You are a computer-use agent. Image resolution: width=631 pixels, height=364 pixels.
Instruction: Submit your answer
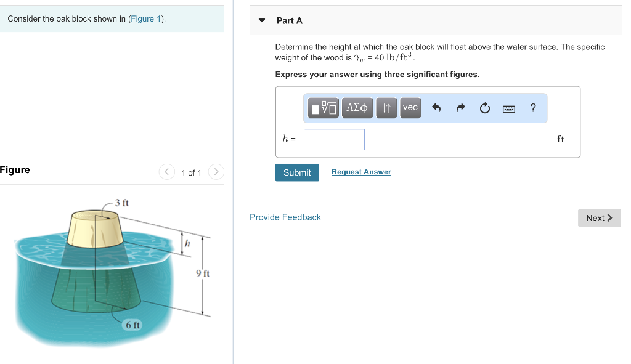tap(297, 172)
